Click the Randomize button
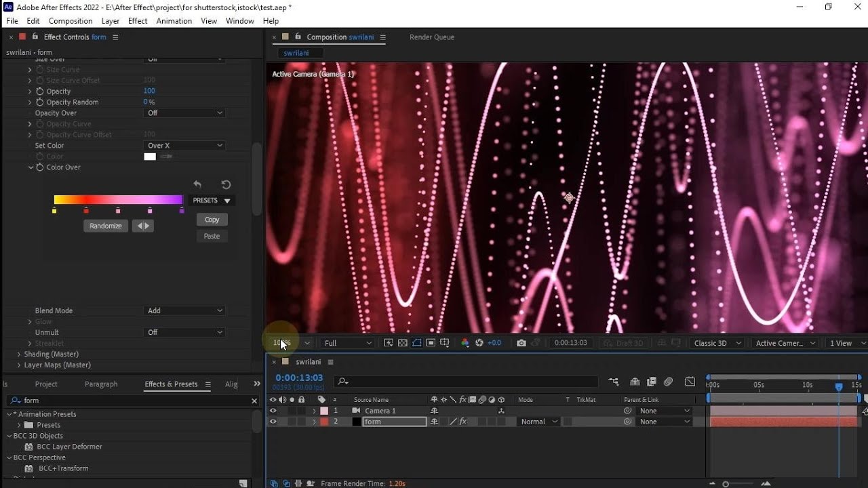The height and width of the screenshot is (488, 868). pos(106,226)
